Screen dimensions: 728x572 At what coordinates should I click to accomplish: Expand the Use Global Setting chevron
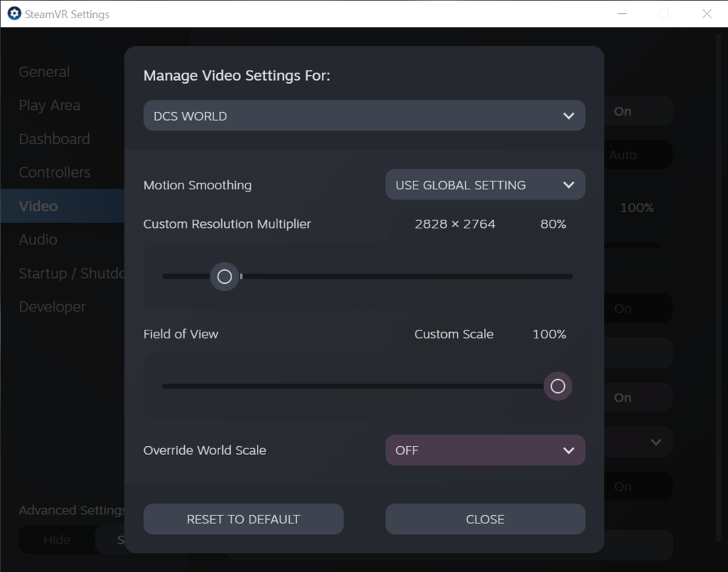click(x=569, y=184)
